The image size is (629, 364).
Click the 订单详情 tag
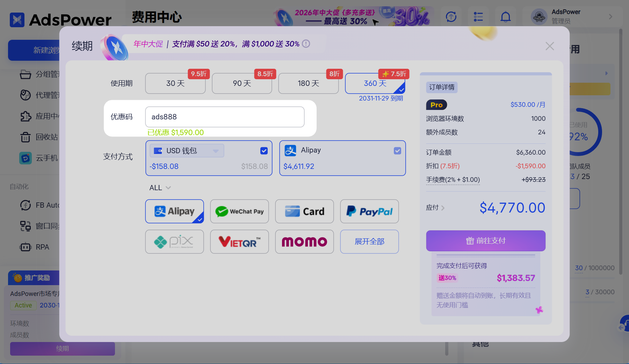tap(442, 87)
